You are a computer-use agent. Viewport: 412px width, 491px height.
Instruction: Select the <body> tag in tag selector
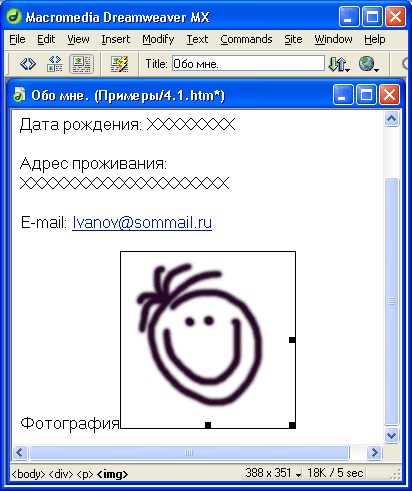[x=28, y=474]
